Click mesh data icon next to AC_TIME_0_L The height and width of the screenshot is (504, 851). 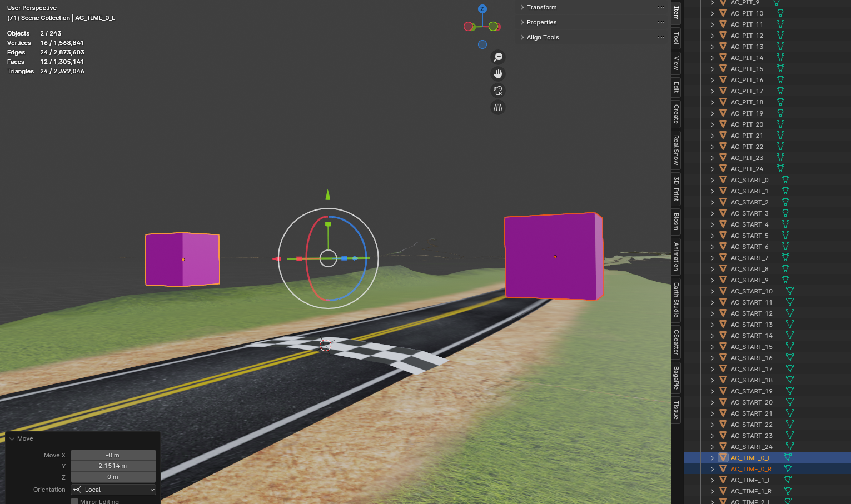[x=788, y=457]
